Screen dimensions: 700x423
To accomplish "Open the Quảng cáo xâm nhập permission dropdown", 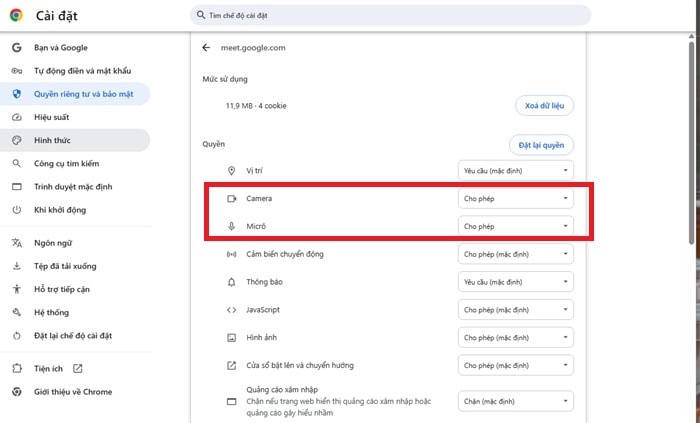I will pos(516,402).
